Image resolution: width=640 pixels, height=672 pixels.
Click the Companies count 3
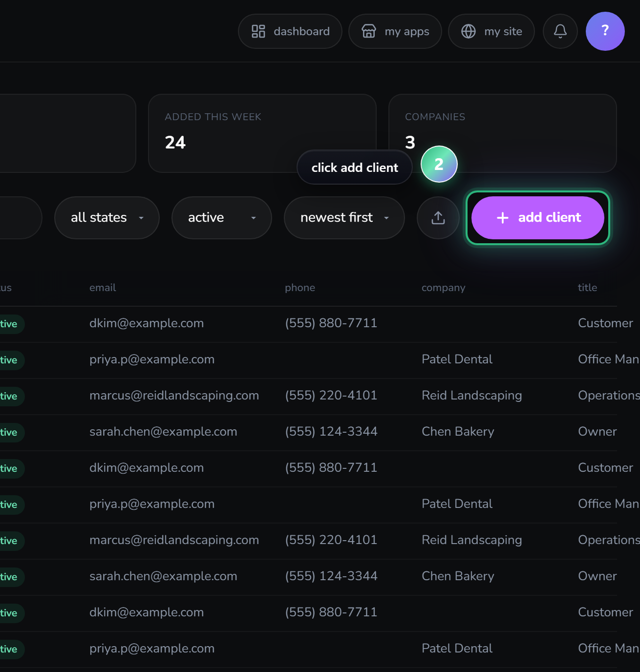click(x=410, y=143)
